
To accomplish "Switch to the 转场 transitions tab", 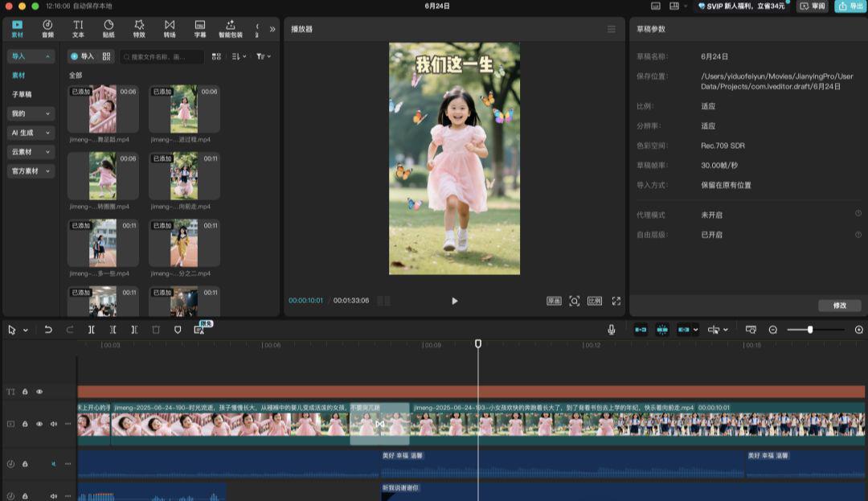I will [170, 28].
